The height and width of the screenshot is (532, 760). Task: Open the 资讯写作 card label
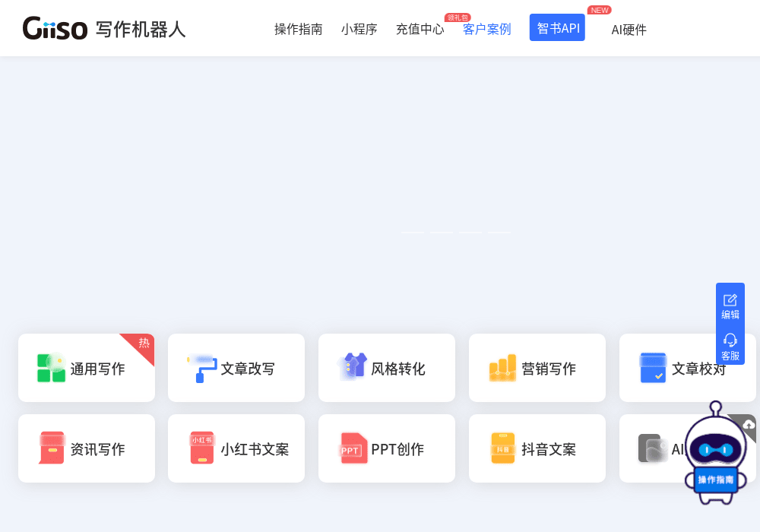tap(97, 449)
